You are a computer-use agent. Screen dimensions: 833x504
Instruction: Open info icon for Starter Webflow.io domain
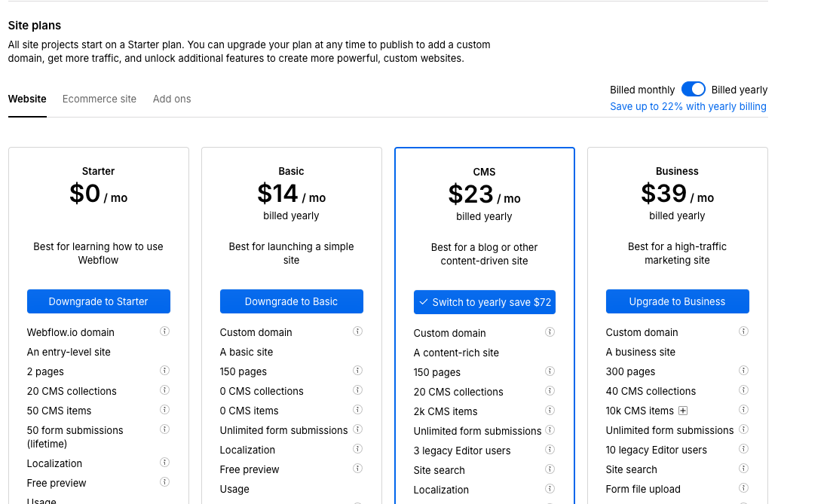point(164,331)
